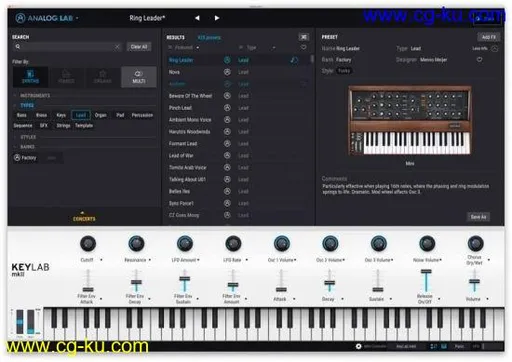Screen dimensions: 512x362
Task: Click the Mini synthesizer thumbnail image
Action: [x=410, y=121]
